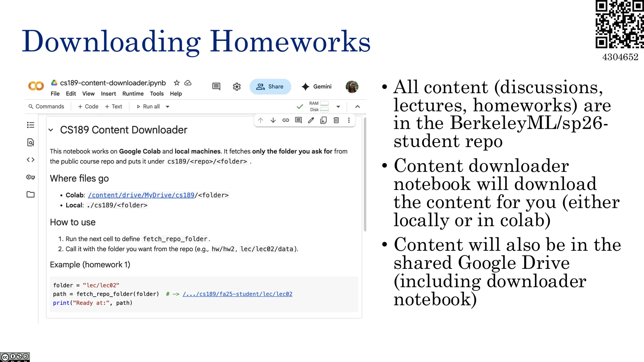
Task: Add a comment on this cell
Action: 298,120
